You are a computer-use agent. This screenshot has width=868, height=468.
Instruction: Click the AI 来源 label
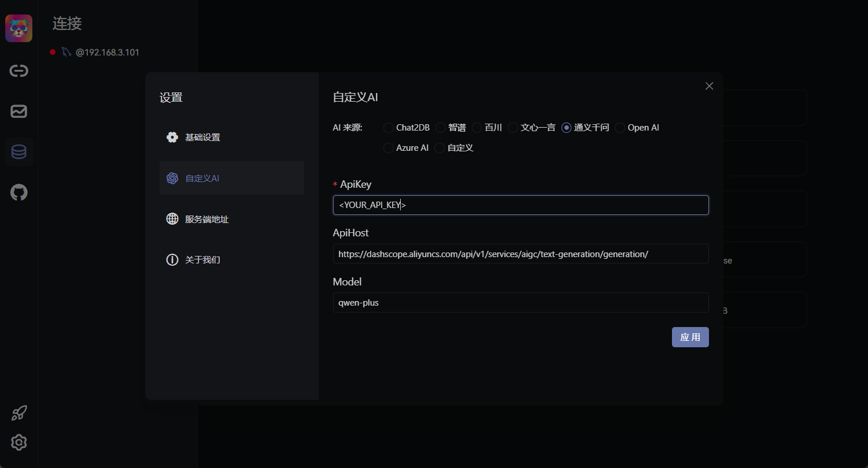(348, 128)
